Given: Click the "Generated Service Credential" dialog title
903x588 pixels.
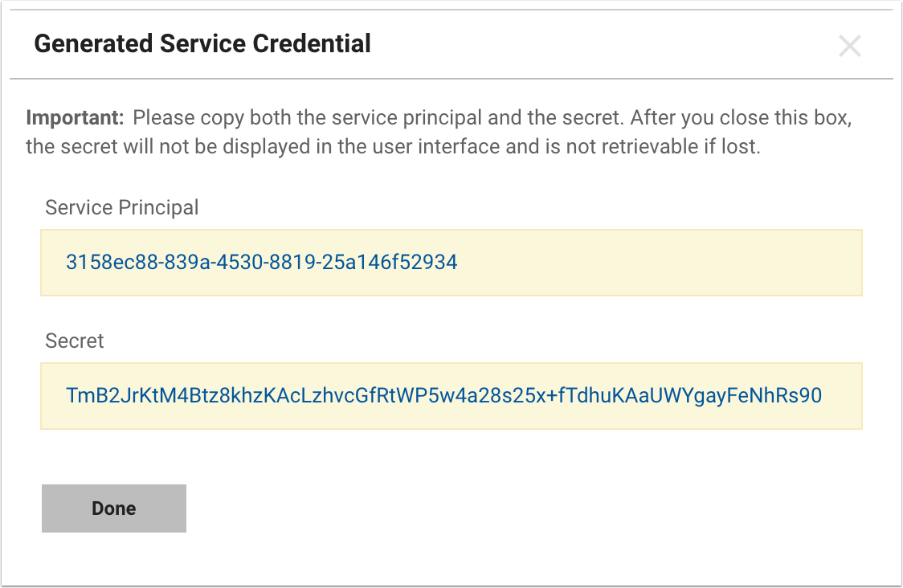Looking at the screenshot, I should 202,43.
